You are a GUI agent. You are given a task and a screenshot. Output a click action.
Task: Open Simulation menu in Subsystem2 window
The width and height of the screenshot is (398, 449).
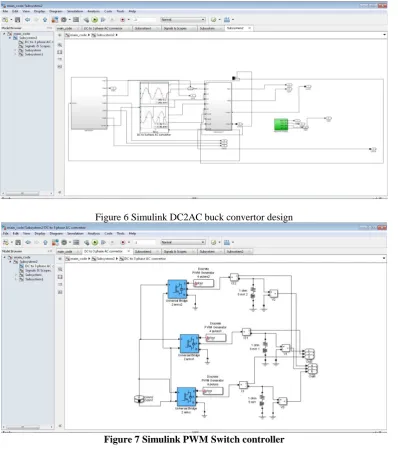click(75, 11)
